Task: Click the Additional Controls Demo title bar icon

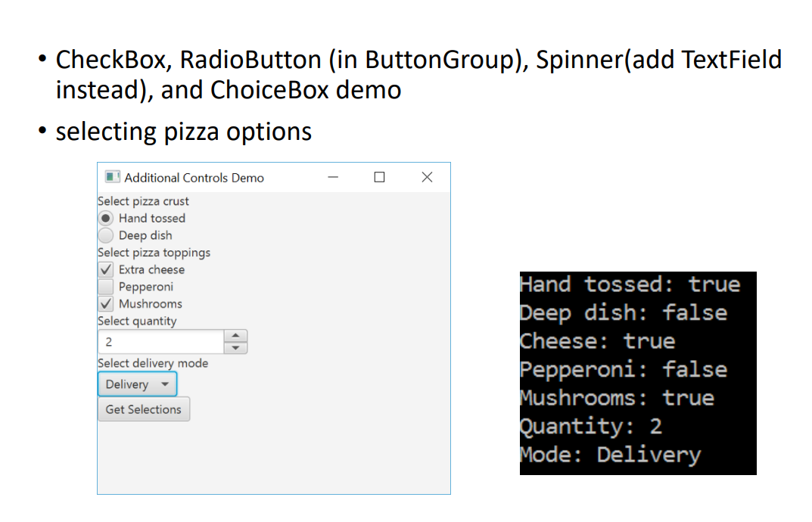Action: click(112, 177)
